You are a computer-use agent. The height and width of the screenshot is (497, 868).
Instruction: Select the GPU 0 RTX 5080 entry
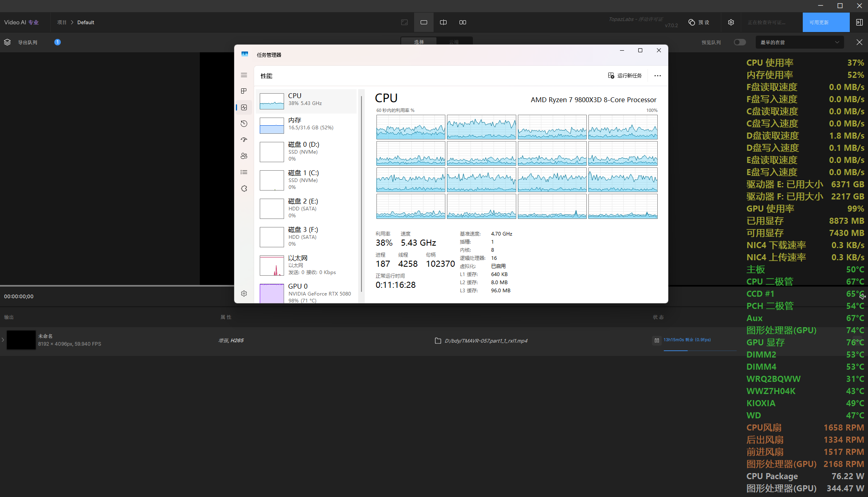307,293
